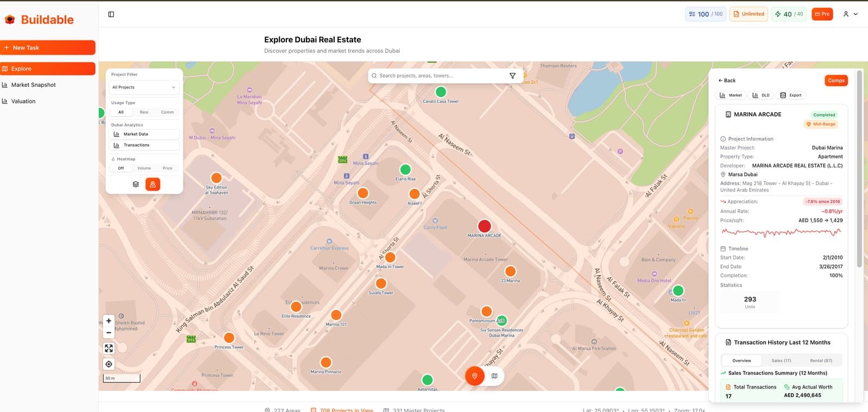This screenshot has width=868, height=412.
Task: Click the Aeternitas green marker
Action: pos(427,379)
